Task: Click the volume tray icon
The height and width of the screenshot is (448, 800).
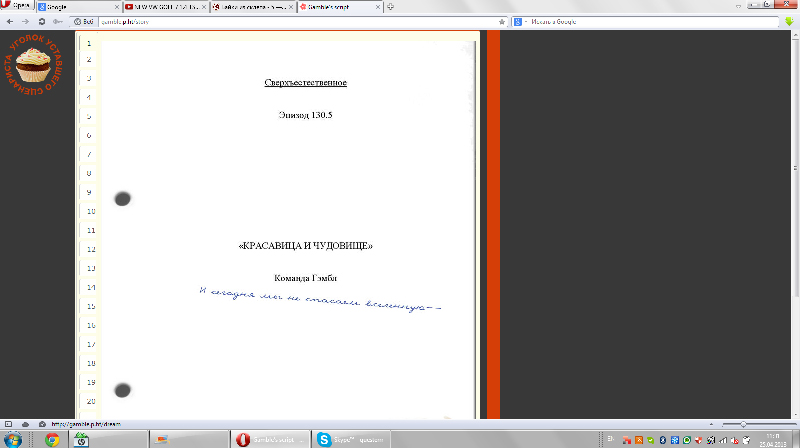Action: pyautogui.click(x=735, y=440)
